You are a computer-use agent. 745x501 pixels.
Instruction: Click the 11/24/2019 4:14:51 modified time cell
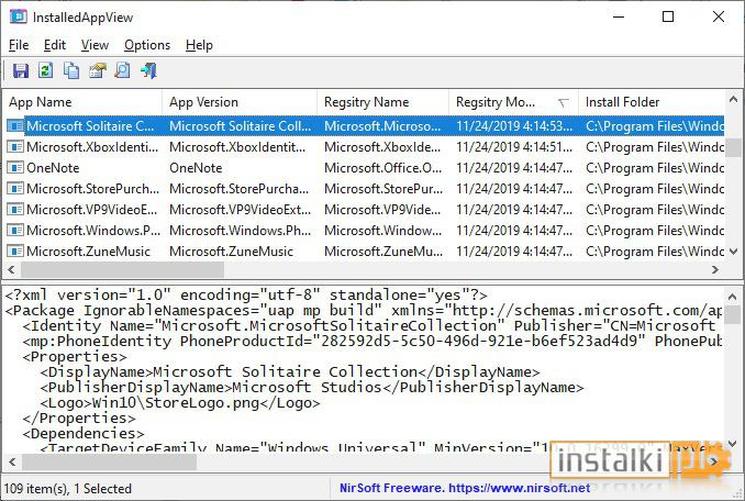click(x=515, y=147)
